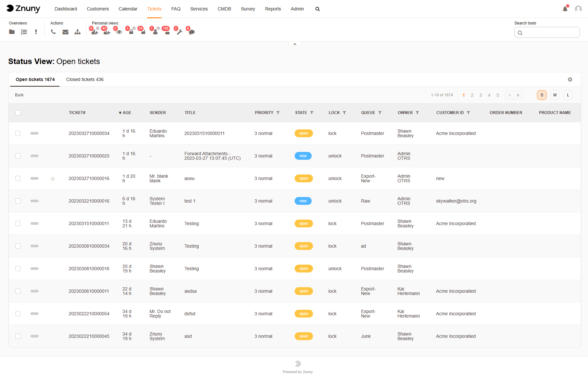Open the Admin menu
Screen dimensions: 588x378
297,9
